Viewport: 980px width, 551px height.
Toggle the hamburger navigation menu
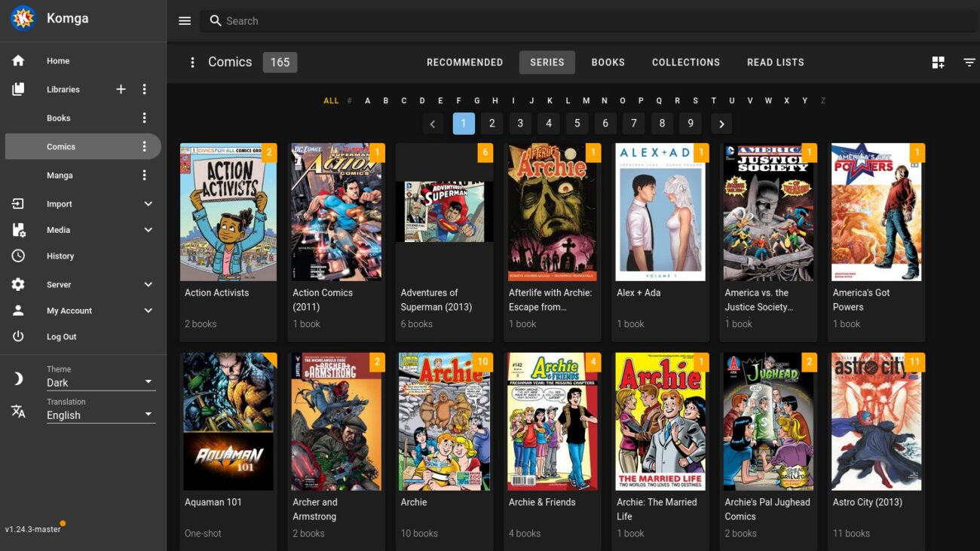pos(185,21)
